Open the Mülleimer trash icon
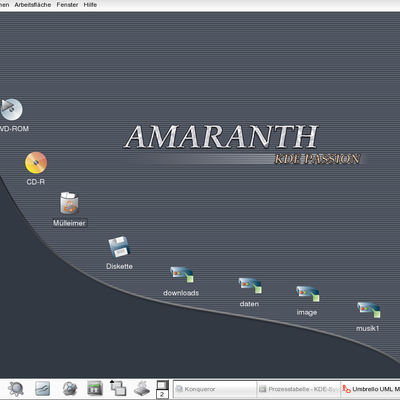Viewport: 400px width, 400px height. point(69,203)
